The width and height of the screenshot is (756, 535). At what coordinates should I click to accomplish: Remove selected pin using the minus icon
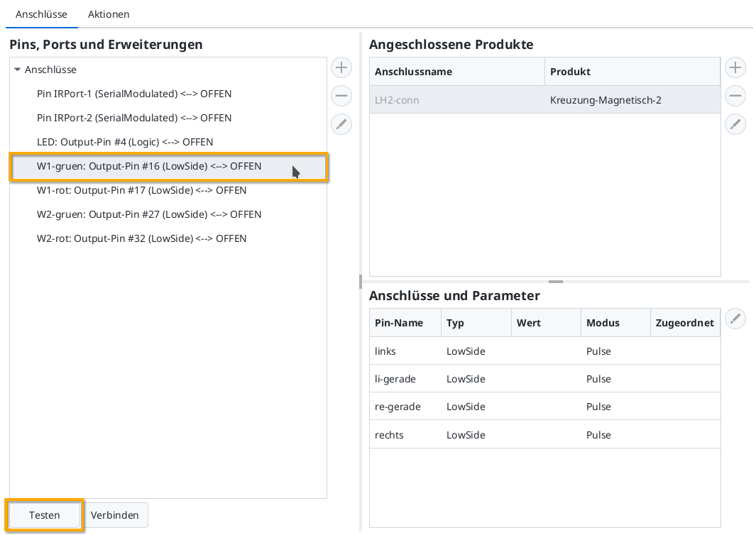[341, 96]
